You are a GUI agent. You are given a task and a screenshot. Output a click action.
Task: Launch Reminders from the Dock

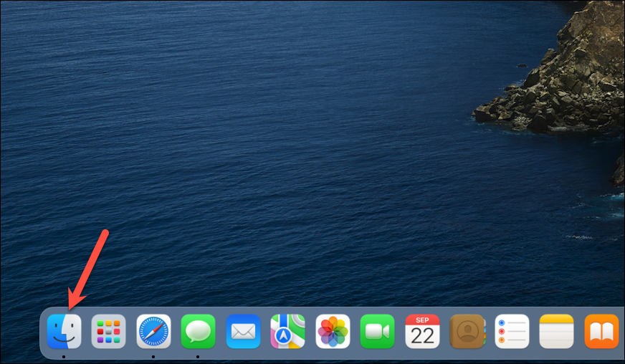coord(512,331)
